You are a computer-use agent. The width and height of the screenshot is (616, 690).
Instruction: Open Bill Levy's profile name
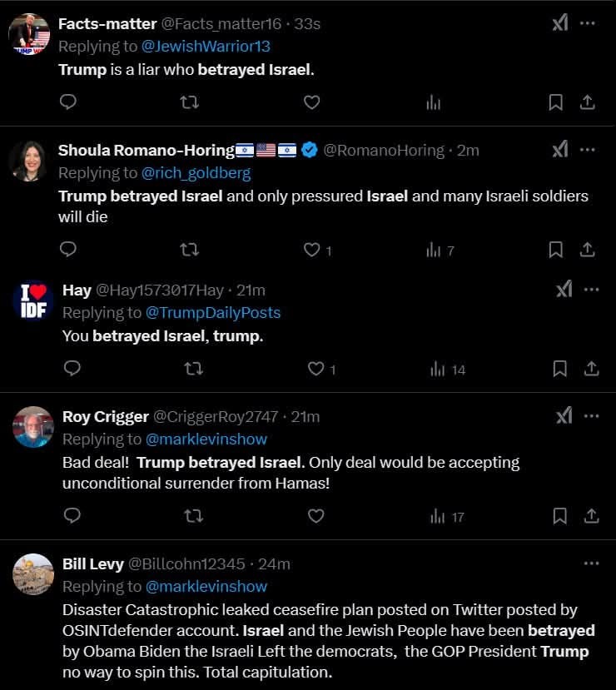tap(93, 563)
